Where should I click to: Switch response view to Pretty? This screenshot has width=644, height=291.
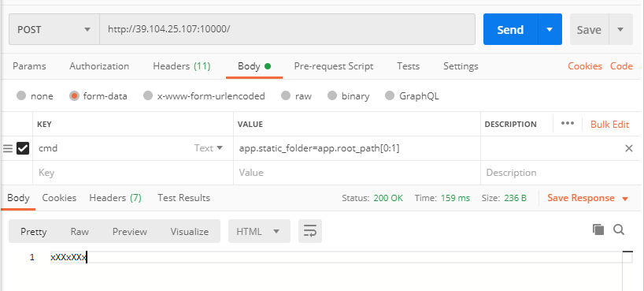33,231
